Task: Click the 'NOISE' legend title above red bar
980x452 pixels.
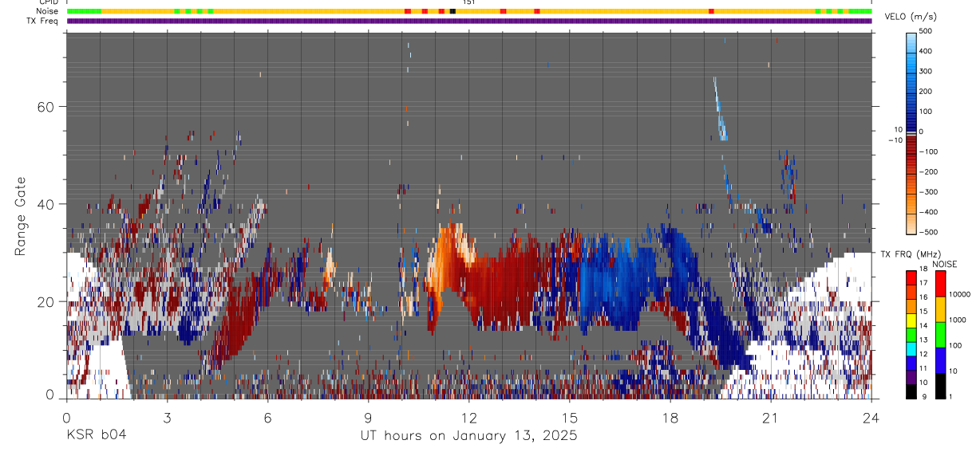Action: [945, 265]
